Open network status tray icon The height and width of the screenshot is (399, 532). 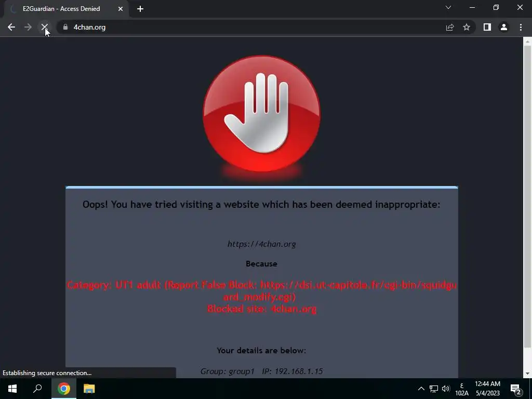tap(434, 389)
